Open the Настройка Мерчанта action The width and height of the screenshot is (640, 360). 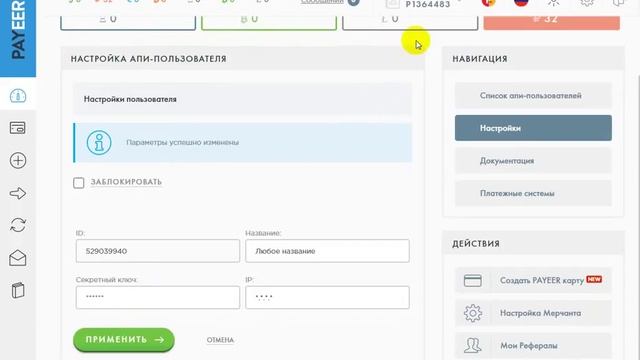pyautogui.click(x=533, y=313)
